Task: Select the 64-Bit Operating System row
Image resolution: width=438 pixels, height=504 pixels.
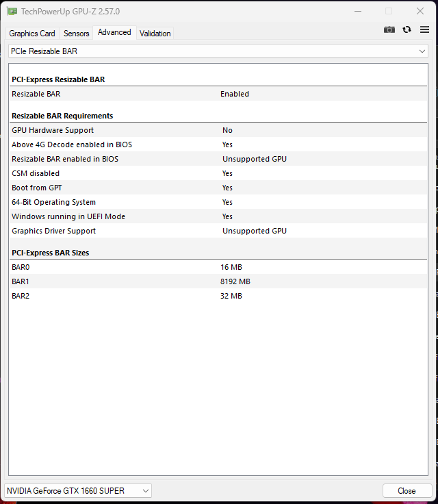Action: (218, 202)
